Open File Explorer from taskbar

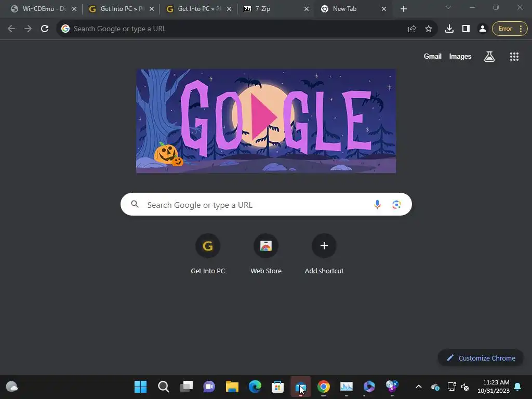click(232, 387)
